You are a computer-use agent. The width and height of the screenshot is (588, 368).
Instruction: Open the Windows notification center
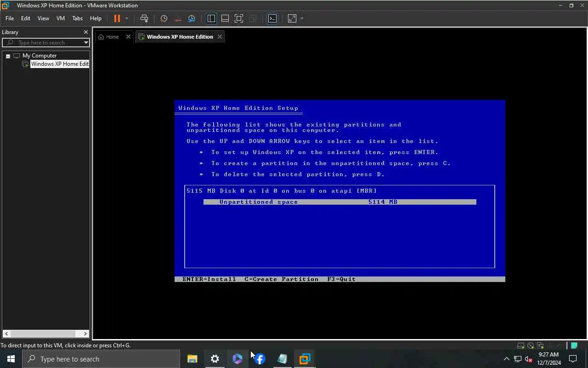573,359
